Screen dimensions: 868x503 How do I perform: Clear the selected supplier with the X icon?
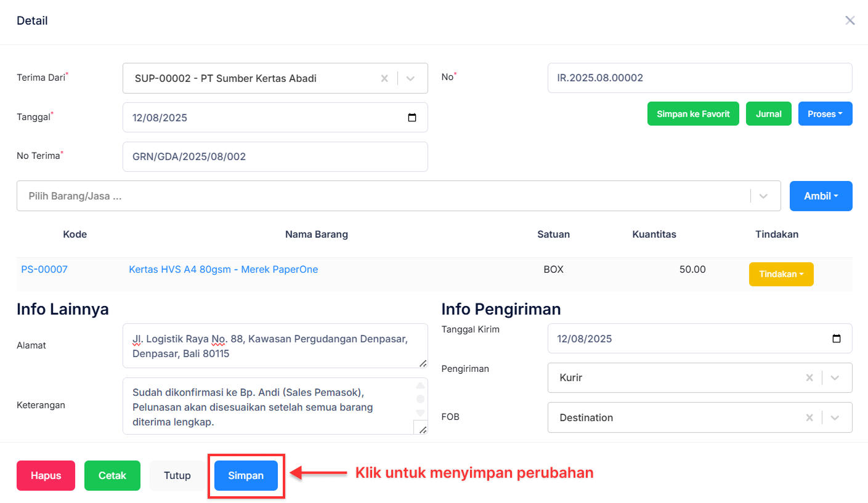(x=384, y=78)
